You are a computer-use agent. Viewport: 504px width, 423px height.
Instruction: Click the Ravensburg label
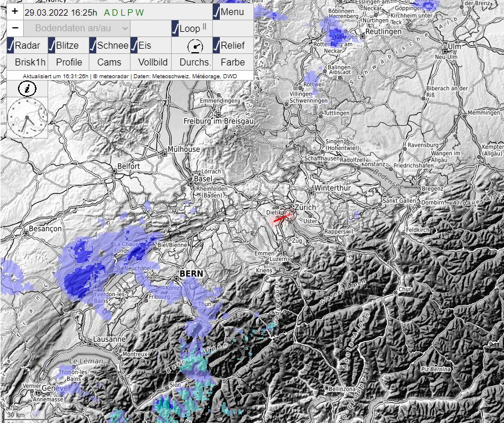pos(423,145)
